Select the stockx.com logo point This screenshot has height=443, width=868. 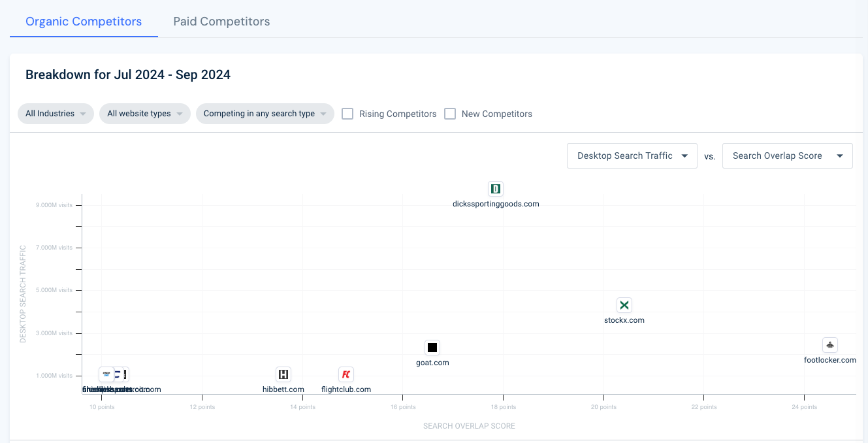tap(624, 305)
